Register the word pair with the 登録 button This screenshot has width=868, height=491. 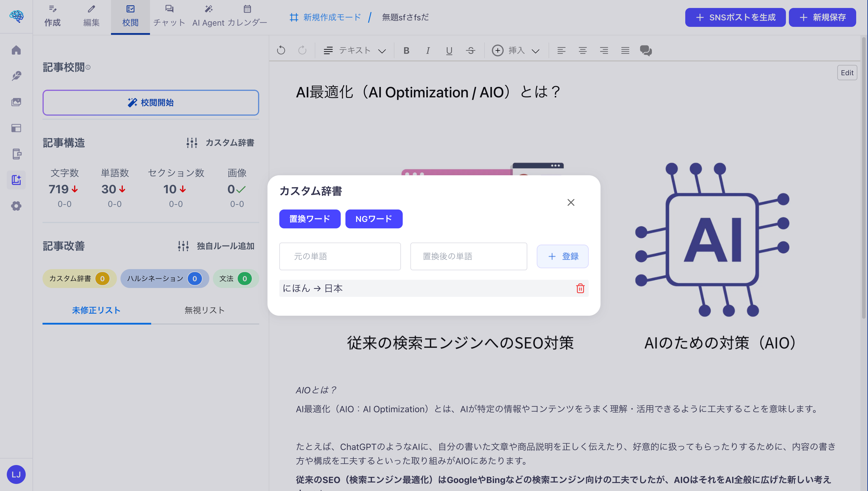coord(562,256)
